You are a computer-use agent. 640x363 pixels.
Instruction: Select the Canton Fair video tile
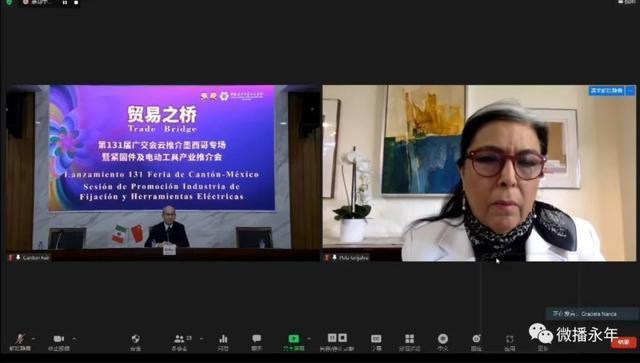(163, 173)
